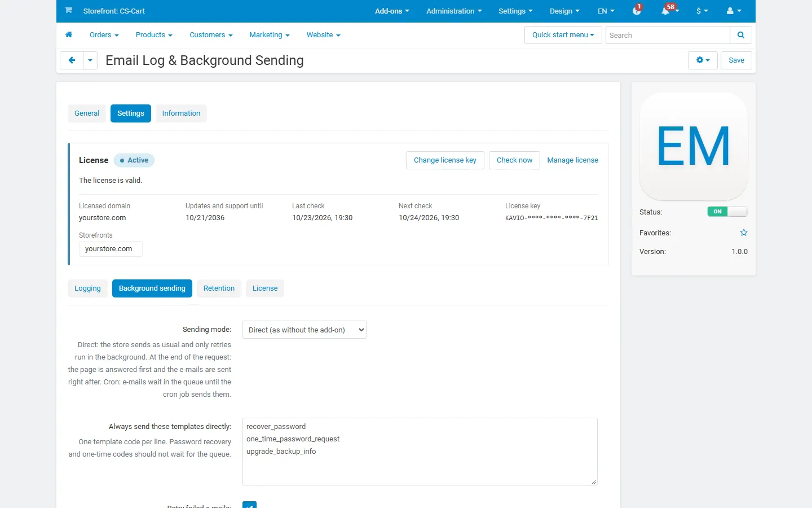812x508 pixels.
Task: Open the Website menu
Action: [x=324, y=35]
